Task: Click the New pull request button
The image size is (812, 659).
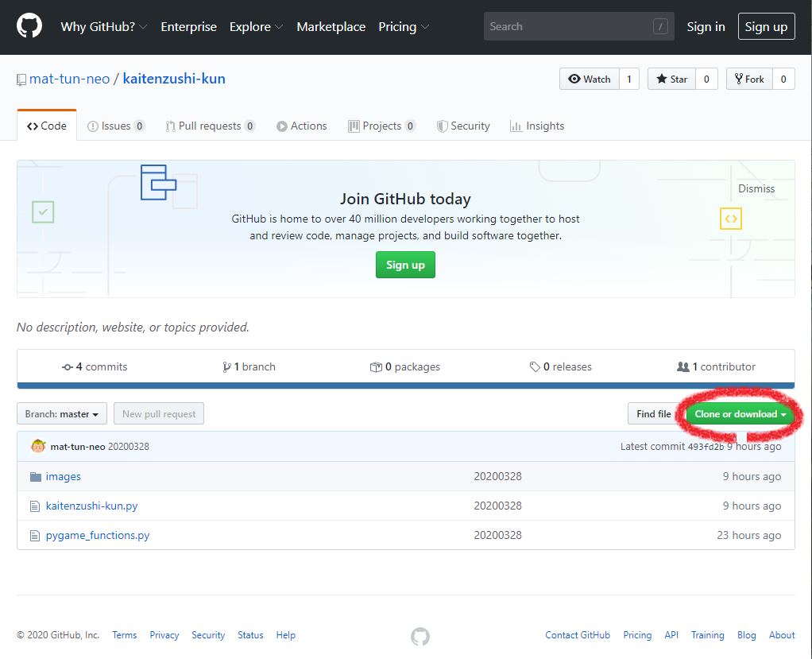Action: click(159, 413)
